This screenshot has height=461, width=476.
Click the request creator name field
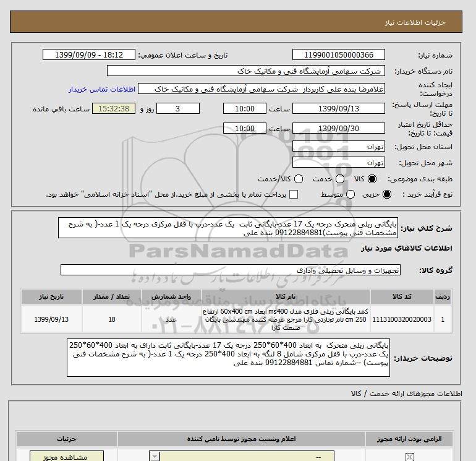click(x=261, y=88)
